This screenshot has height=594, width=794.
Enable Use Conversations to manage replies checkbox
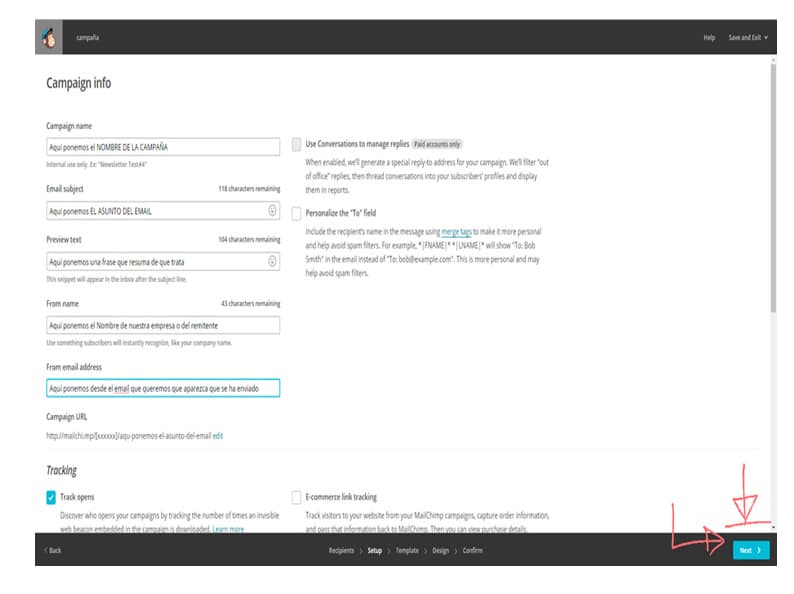pos(296,144)
